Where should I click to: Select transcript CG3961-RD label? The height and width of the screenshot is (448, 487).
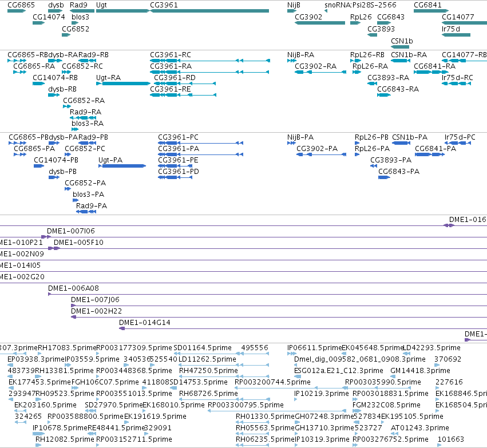(175, 78)
